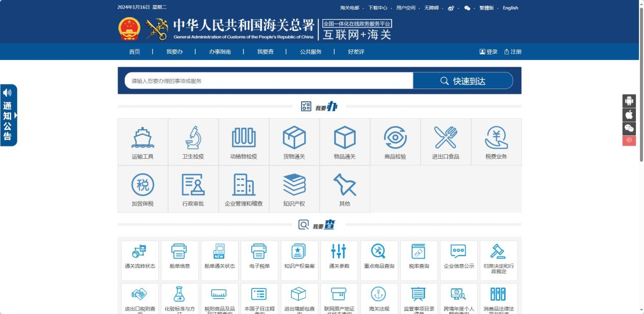This screenshot has width=644, height=314.
Task: Open the Android app download icon
Action: click(629, 101)
